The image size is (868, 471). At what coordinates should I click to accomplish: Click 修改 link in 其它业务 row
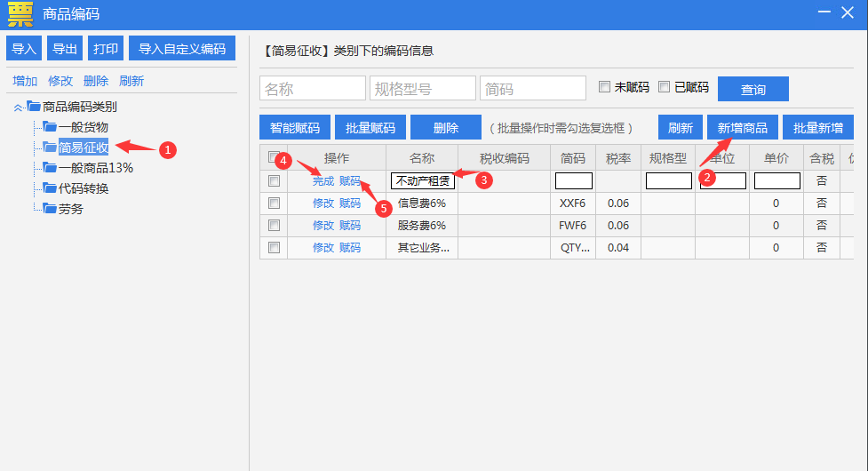(x=323, y=247)
